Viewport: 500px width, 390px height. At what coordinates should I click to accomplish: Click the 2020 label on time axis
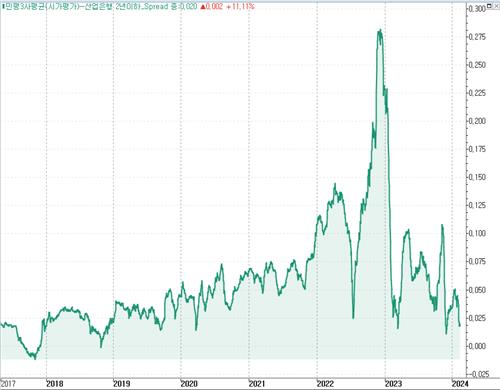[189, 384]
